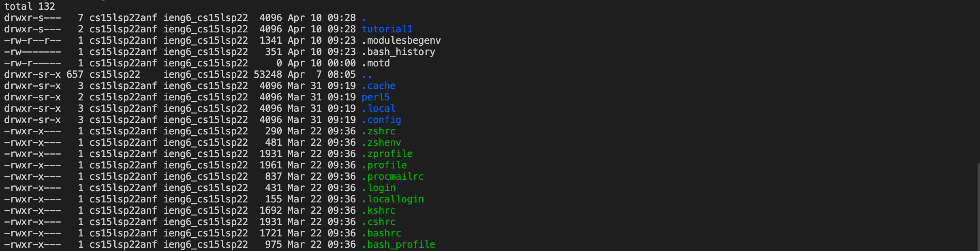Click the 'total 132' output line

[30, 6]
